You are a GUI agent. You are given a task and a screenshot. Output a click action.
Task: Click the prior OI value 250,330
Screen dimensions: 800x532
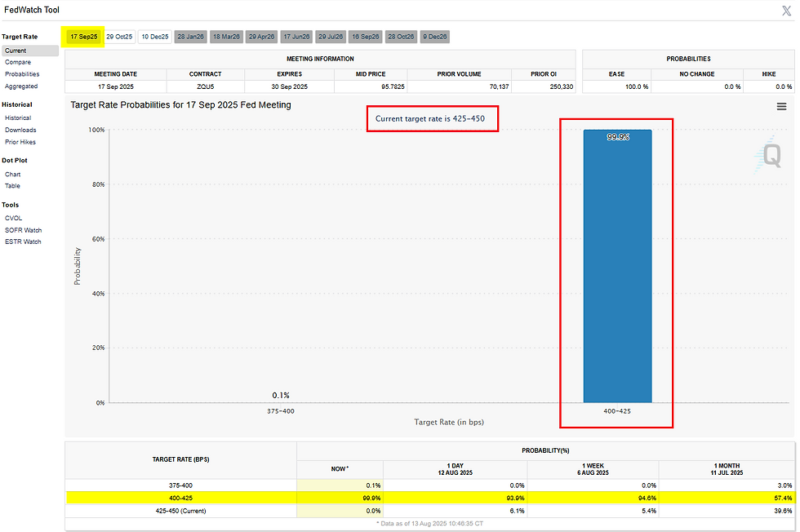[562, 86]
